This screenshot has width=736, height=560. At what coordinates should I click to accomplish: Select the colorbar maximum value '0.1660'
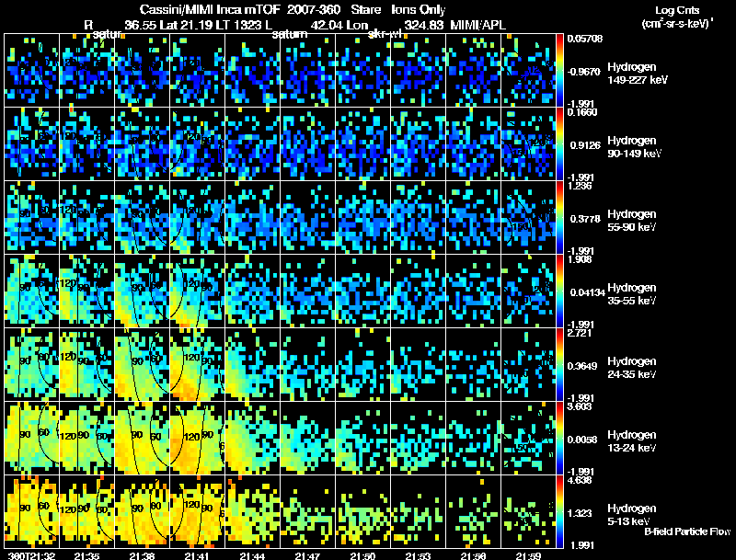point(582,112)
